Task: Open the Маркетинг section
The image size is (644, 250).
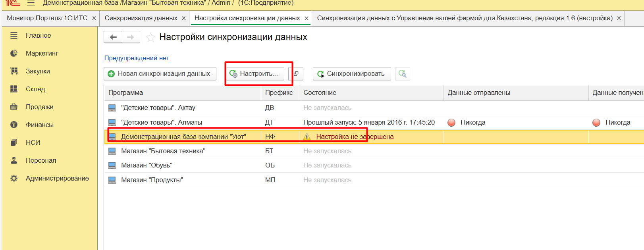Action: [x=42, y=54]
